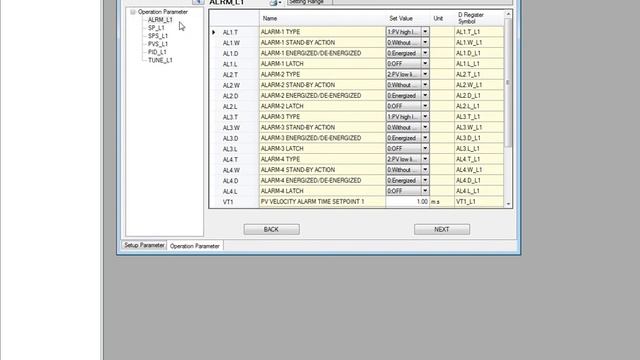Viewport: 640px width, 360px height.
Task: Open the ALARM-3 TYPE dropdown
Action: click(x=425, y=117)
